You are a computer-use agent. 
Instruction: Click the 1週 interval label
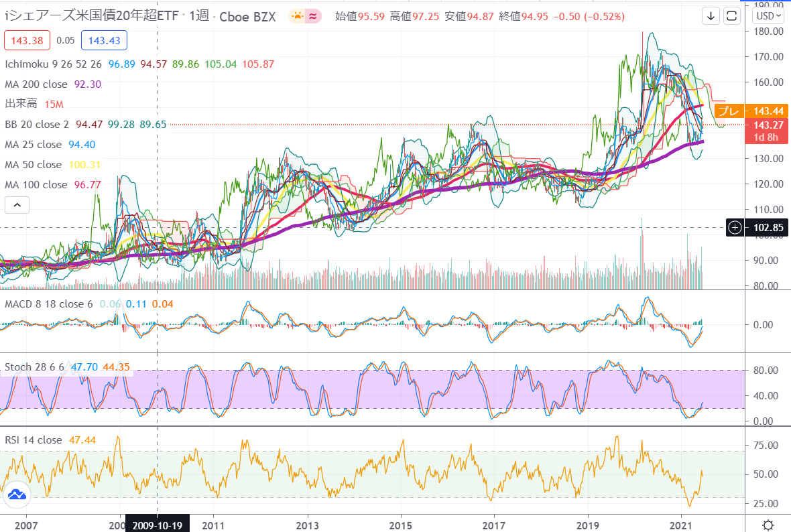199,16
